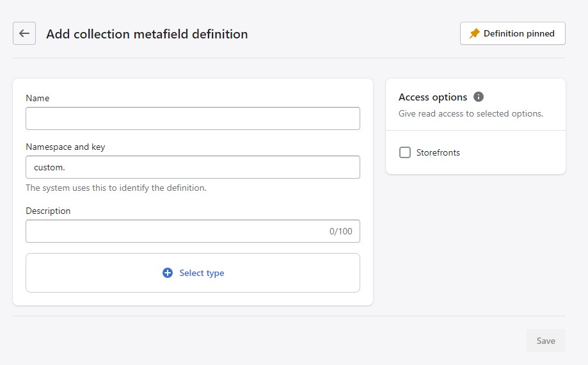
Task: Click the Storefronts checkbox label
Action: [x=438, y=152]
